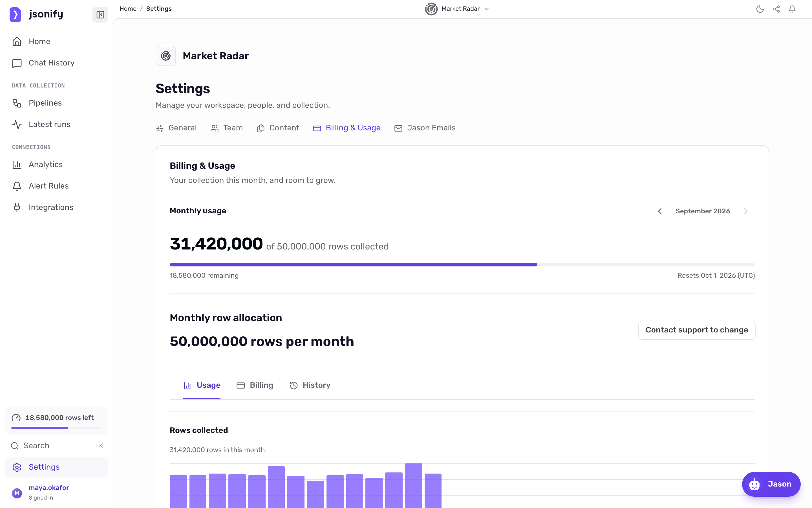This screenshot has height=508, width=812.
Task: Click the Chat History speech bubble icon
Action: tap(17, 63)
